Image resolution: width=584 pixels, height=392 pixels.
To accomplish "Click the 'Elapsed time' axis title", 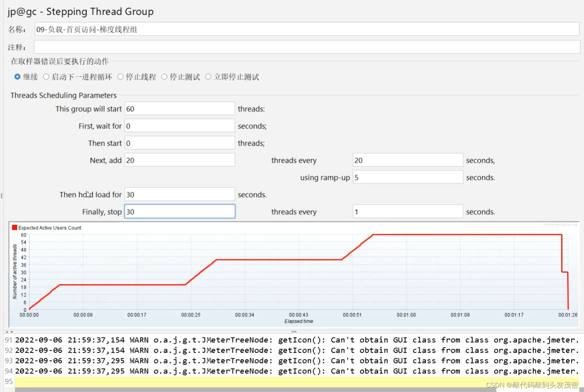I will click(299, 321).
